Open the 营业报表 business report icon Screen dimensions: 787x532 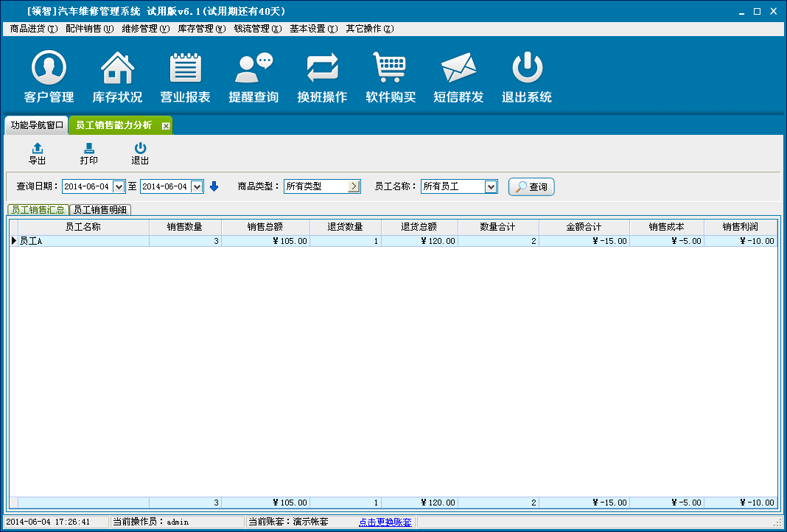pyautogui.click(x=186, y=69)
